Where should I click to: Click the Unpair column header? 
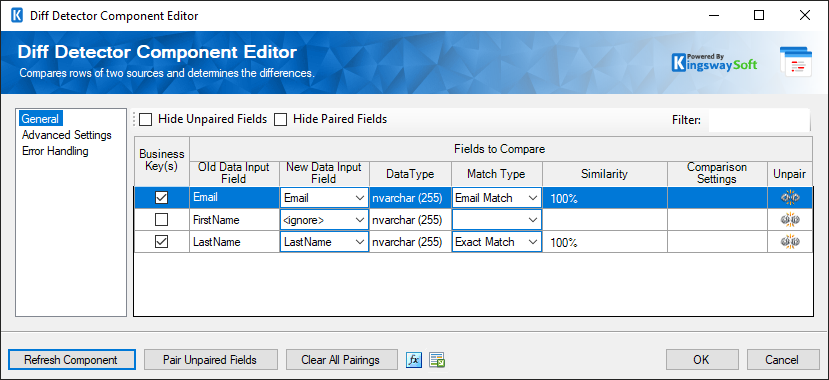click(790, 174)
